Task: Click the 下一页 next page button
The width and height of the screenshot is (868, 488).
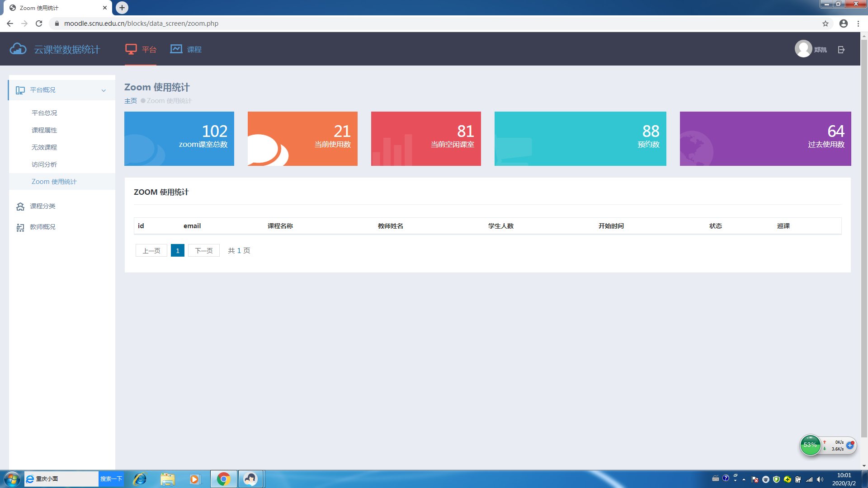Action: click(204, 250)
